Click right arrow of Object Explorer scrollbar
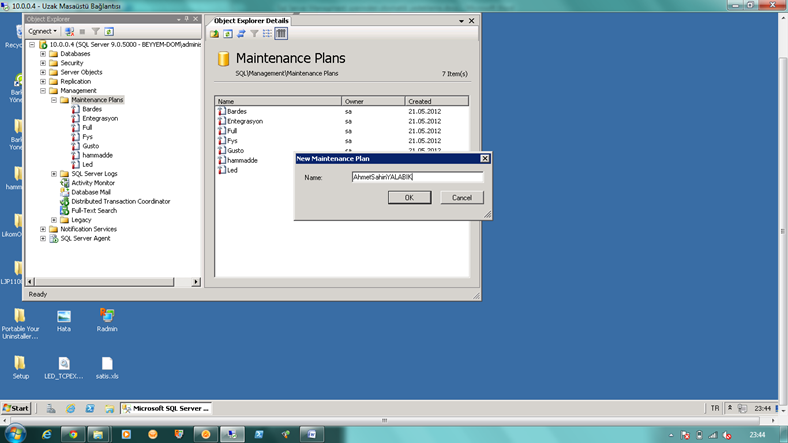This screenshot has height=443, width=788. click(196, 282)
